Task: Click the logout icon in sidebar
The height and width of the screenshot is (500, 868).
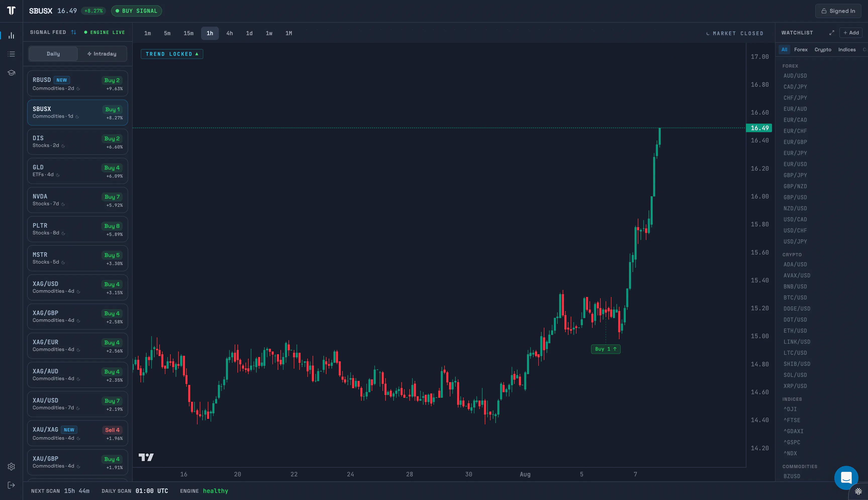Action: click(x=11, y=485)
